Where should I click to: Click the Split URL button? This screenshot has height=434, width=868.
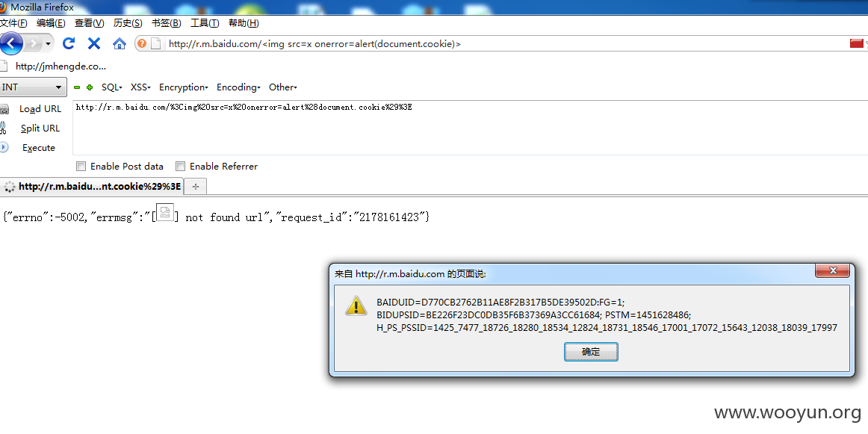40,128
